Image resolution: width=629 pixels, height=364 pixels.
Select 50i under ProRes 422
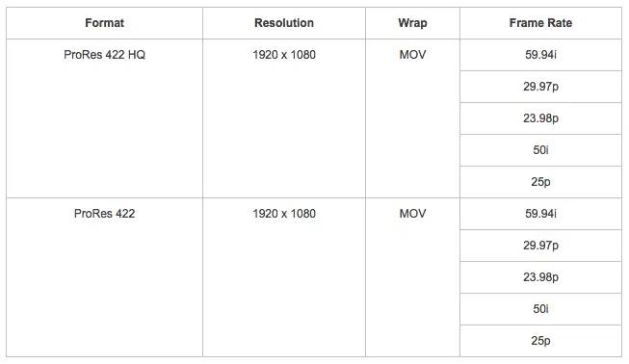point(540,309)
